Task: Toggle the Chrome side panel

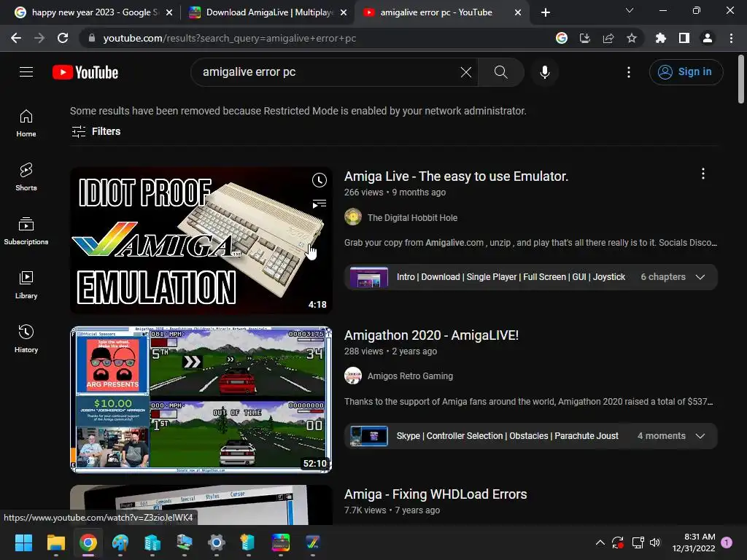Action: point(684,38)
